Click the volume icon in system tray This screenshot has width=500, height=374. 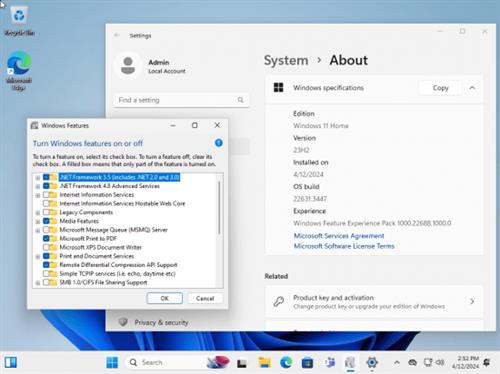pyautogui.click(x=440, y=362)
